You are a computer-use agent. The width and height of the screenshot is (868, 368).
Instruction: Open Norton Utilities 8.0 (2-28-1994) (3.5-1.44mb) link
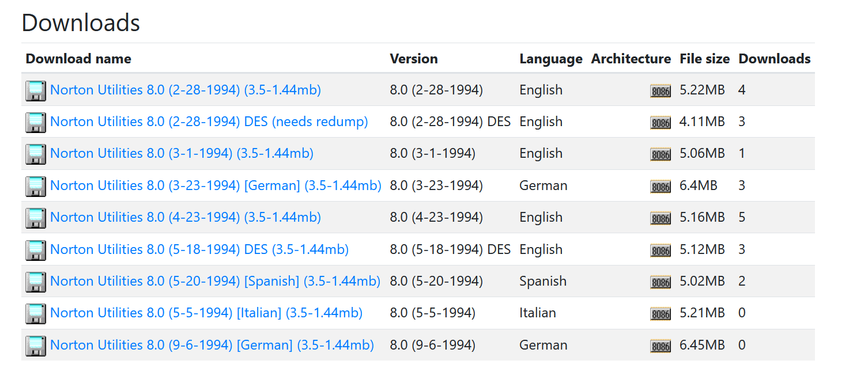186,90
